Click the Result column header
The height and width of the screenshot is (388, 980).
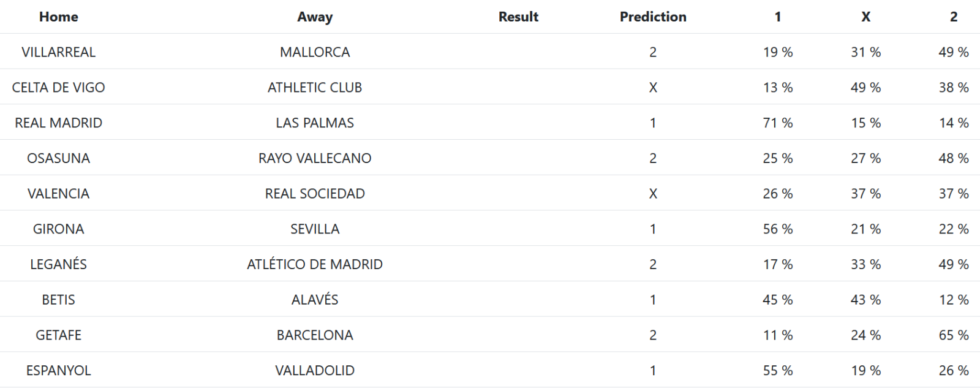click(x=518, y=17)
